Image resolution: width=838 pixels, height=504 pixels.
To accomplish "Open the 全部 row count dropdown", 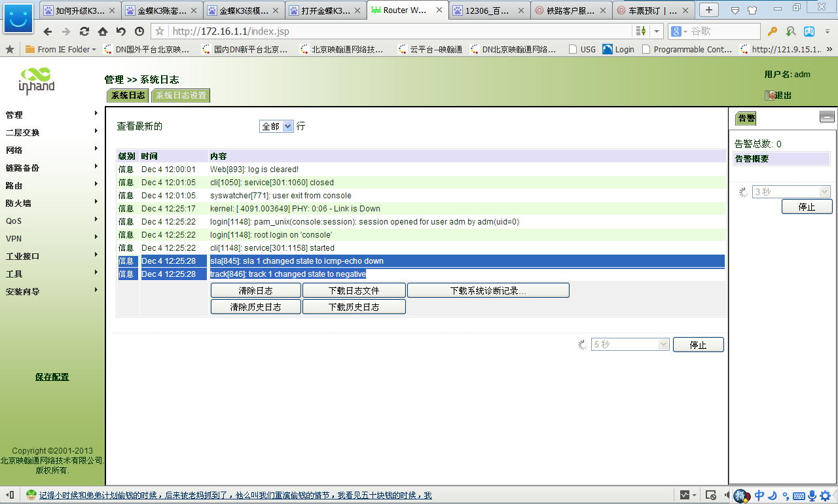I will click(x=276, y=126).
